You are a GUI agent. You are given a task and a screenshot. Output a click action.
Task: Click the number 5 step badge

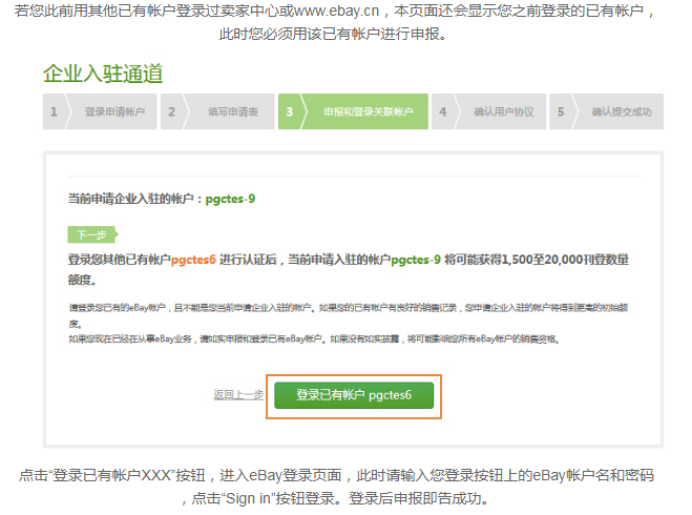point(560,112)
